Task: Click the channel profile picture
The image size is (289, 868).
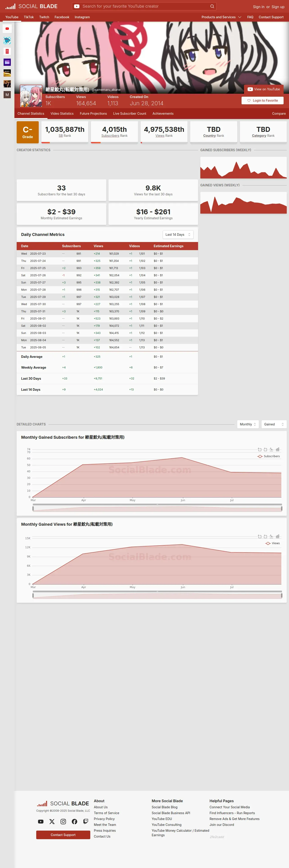Action: [x=31, y=96]
